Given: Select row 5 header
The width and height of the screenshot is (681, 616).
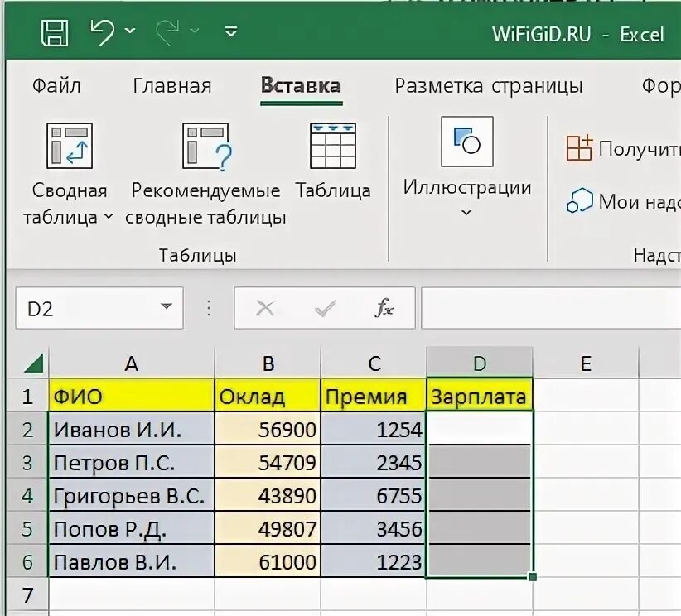Looking at the screenshot, I should [x=27, y=528].
